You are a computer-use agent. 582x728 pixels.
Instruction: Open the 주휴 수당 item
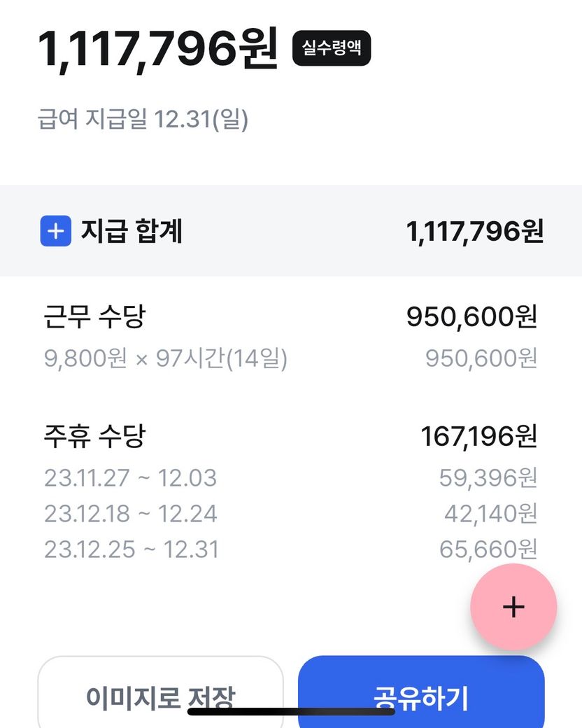[x=94, y=437]
